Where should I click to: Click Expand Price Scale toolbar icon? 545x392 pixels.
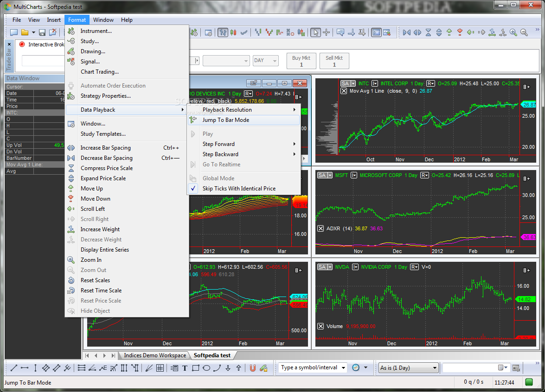pyautogui.click(x=439, y=32)
